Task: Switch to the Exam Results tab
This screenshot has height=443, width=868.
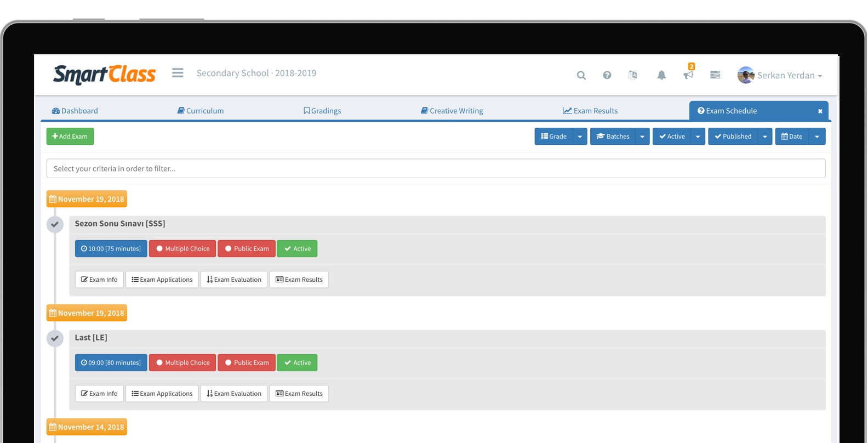Action: [x=590, y=111]
